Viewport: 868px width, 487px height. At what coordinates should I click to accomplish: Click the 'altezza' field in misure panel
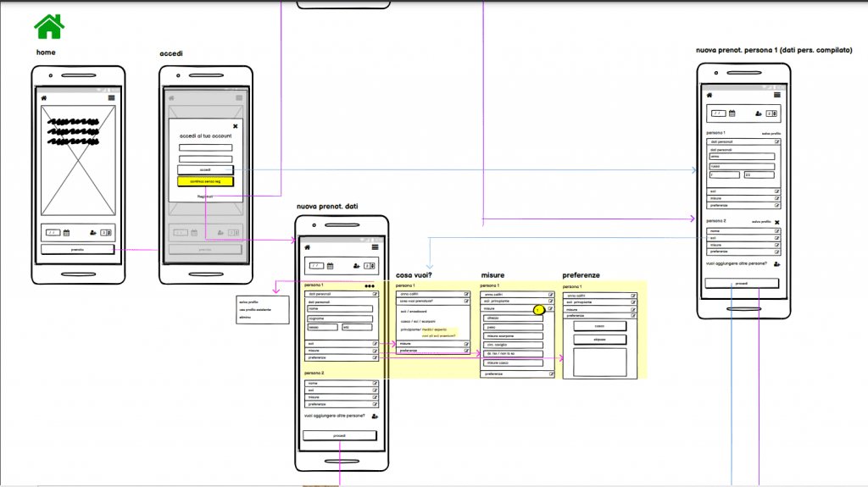click(513, 318)
